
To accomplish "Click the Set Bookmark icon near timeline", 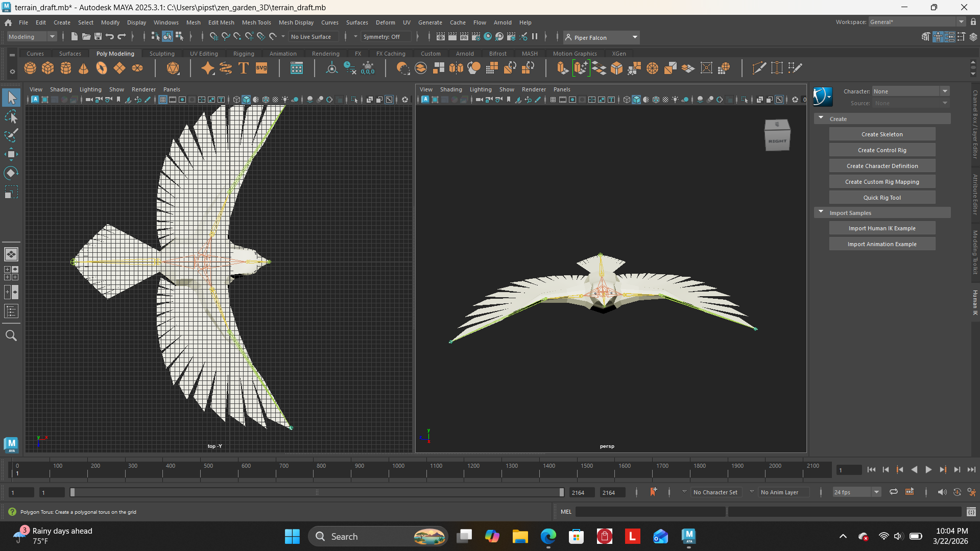I will [x=653, y=492].
